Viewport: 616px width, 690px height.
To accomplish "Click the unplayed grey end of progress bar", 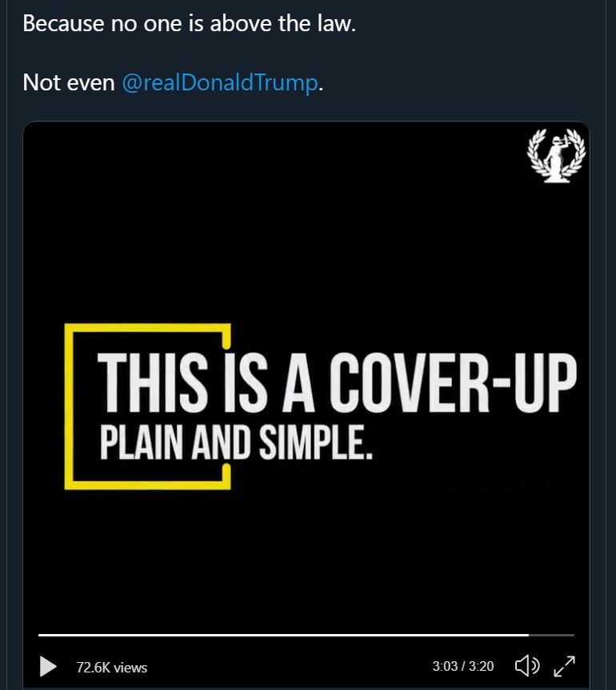I will point(551,635).
